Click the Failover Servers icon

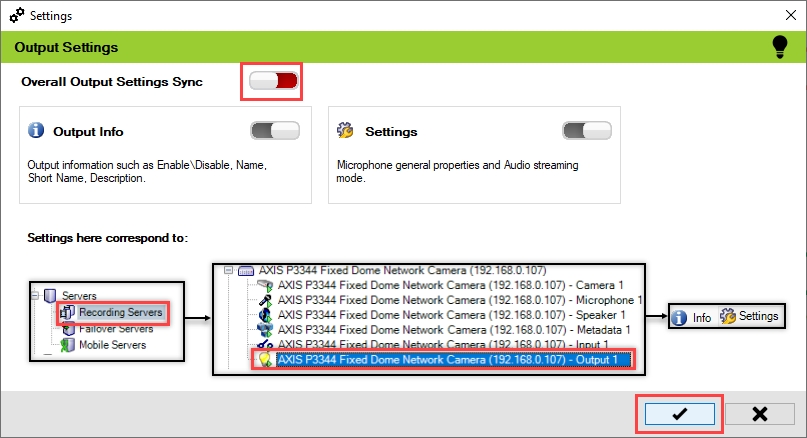pos(68,329)
